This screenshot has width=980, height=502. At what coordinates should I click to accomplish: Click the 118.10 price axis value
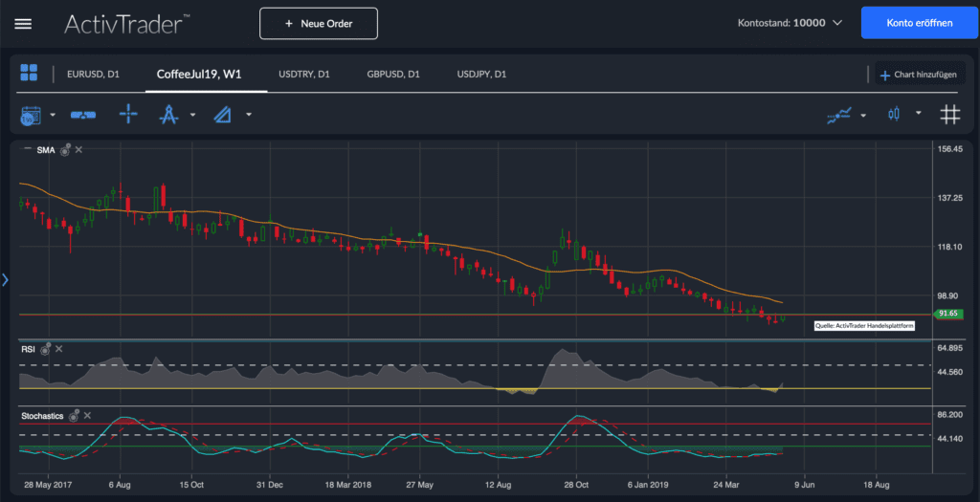(x=950, y=247)
